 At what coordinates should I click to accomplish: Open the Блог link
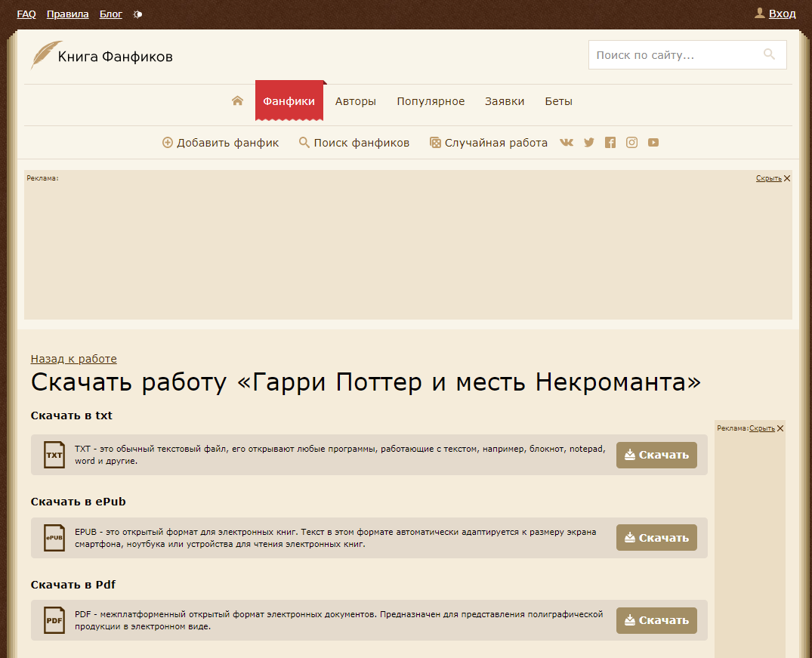(x=111, y=14)
